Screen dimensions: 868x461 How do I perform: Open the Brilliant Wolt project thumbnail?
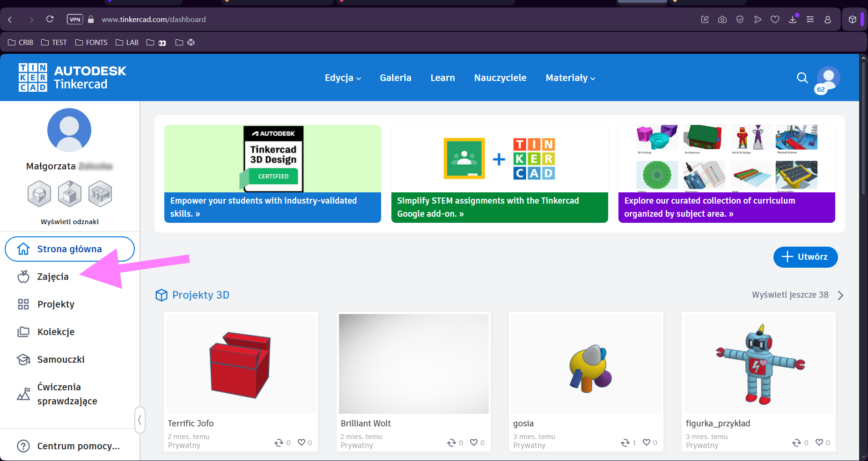[x=413, y=364]
